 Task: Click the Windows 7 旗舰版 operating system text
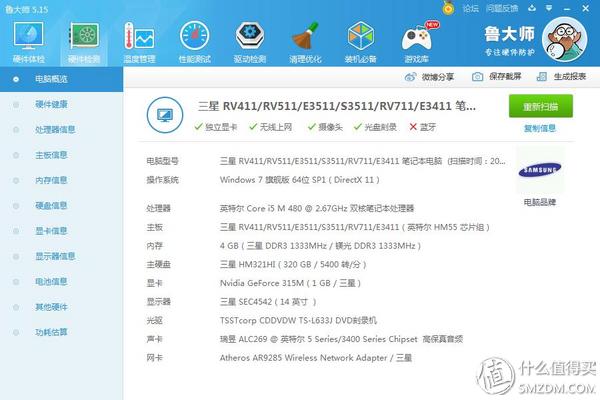point(300,180)
